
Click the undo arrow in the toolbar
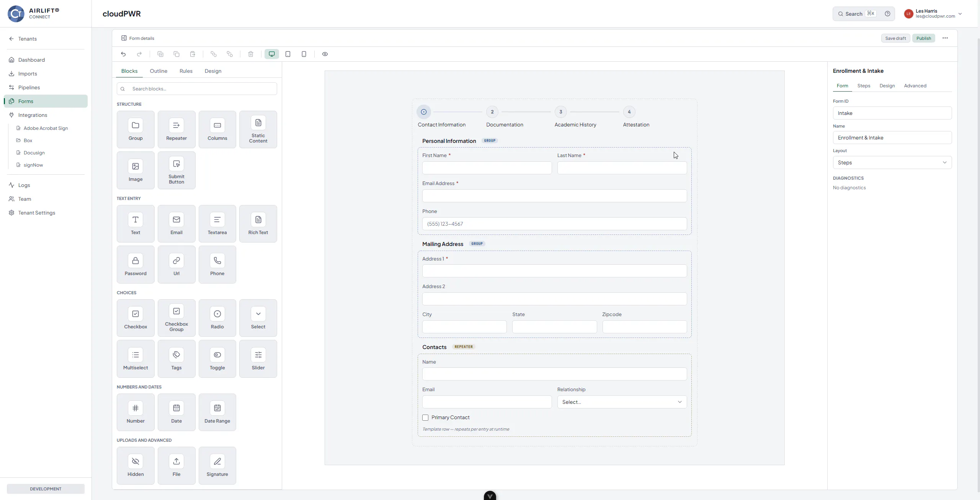123,54
